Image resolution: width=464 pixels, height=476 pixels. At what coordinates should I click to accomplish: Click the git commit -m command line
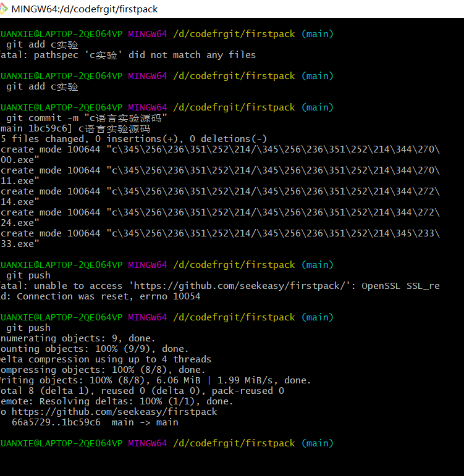coord(86,118)
